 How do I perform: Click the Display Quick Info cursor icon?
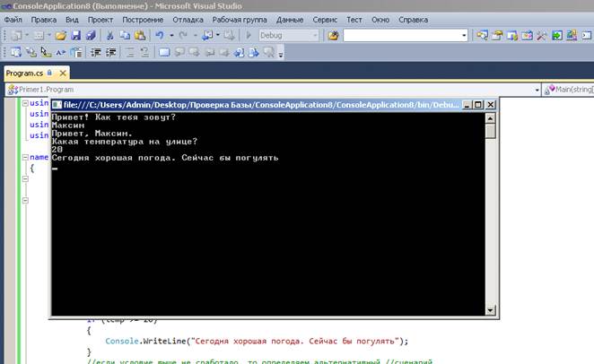tap(46, 52)
